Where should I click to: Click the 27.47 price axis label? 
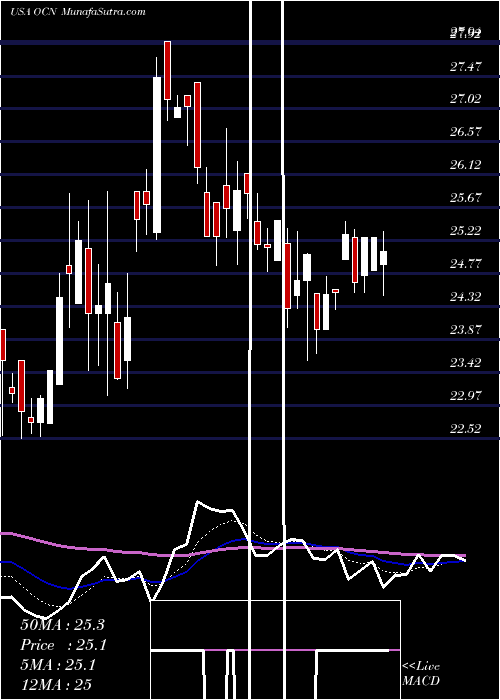[x=466, y=67]
